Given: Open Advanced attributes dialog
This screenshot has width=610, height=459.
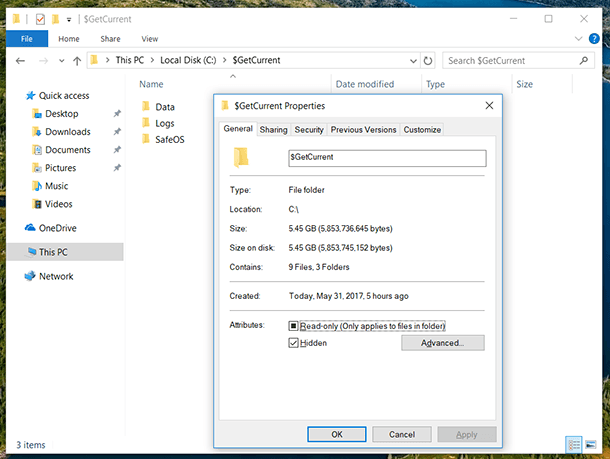Looking at the screenshot, I should pyautogui.click(x=443, y=343).
